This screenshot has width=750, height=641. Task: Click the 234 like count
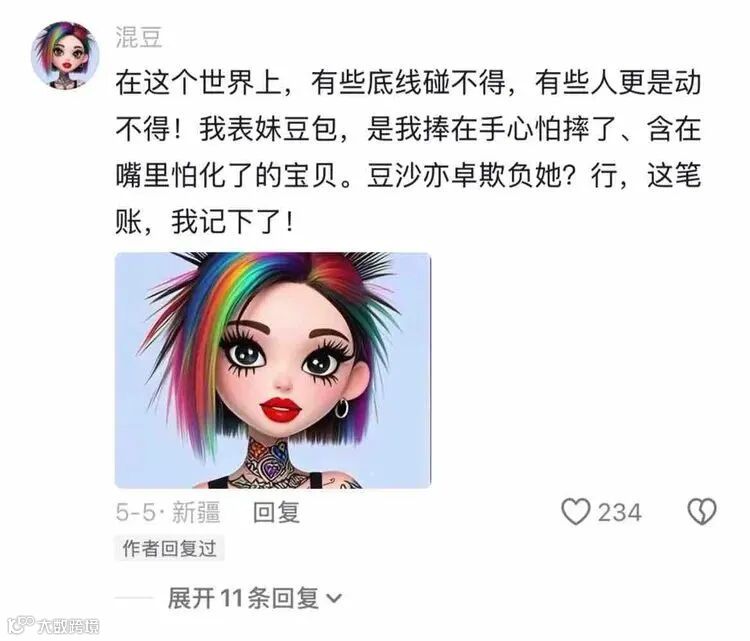pos(620,512)
